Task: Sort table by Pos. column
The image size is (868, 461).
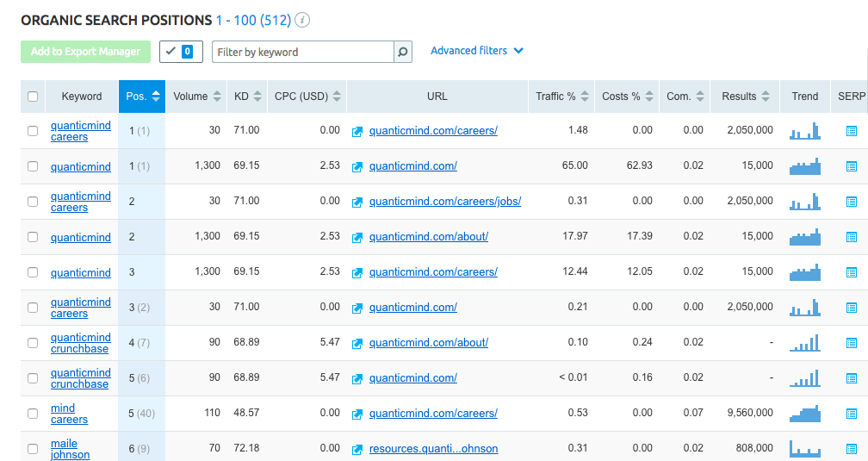Action: pos(142,97)
